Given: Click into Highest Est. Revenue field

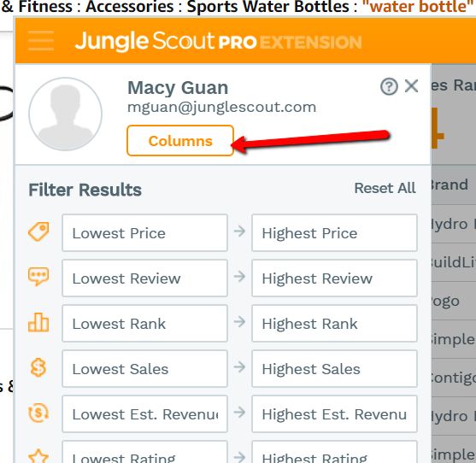Looking at the screenshot, I should point(334,414).
